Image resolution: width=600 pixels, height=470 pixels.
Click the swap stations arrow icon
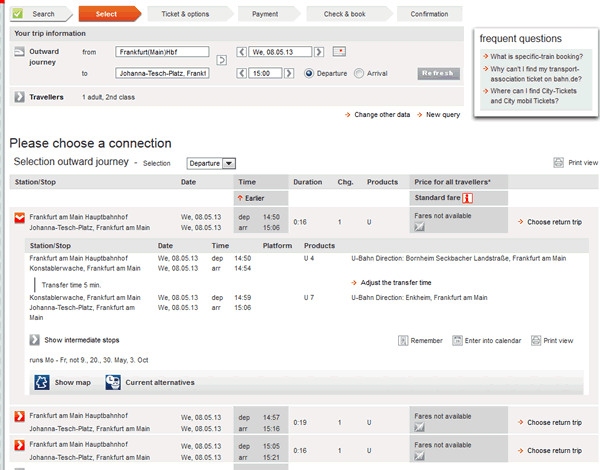click(x=221, y=61)
